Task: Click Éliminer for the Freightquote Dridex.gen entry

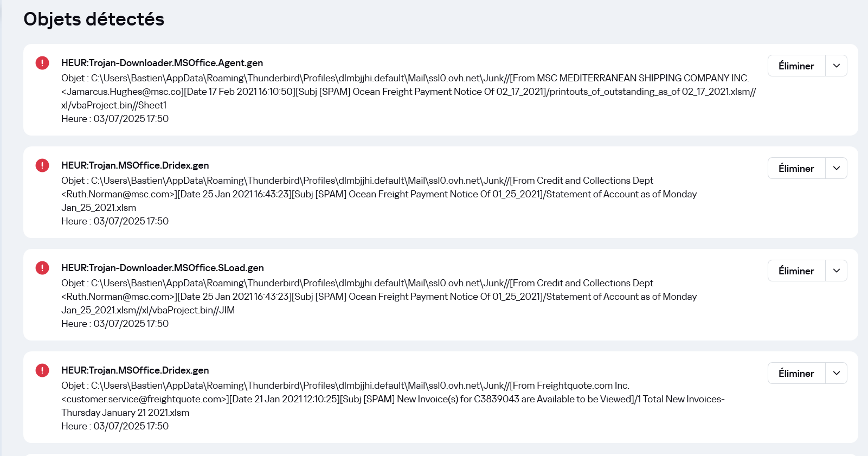Action: point(796,373)
